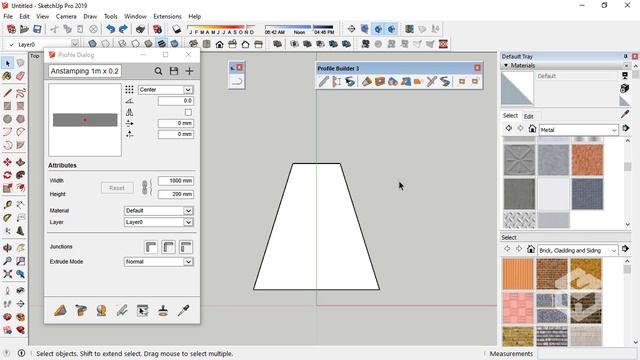640x360 pixels.
Task: Open the Extensions menu
Action: click(x=167, y=16)
